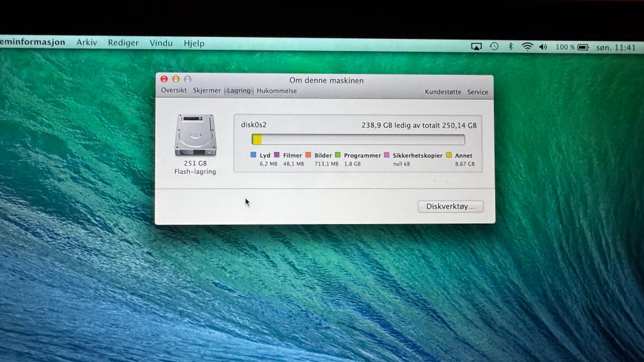The image size is (644, 362).
Task: Open the Vindu menu
Action: (161, 43)
